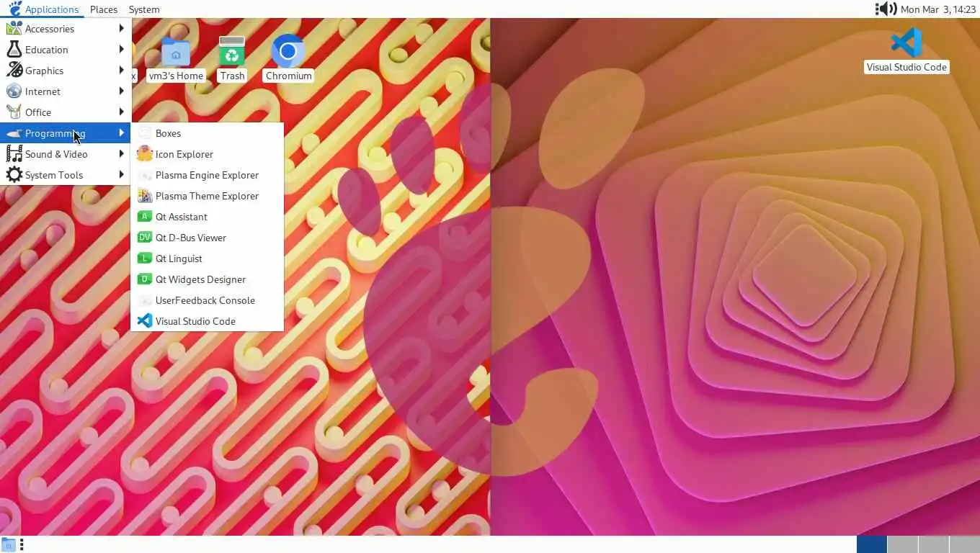The width and height of the screenshot is (980, 553).
Task: Expand the System Tools category
Action: click(x=65, y=175)
